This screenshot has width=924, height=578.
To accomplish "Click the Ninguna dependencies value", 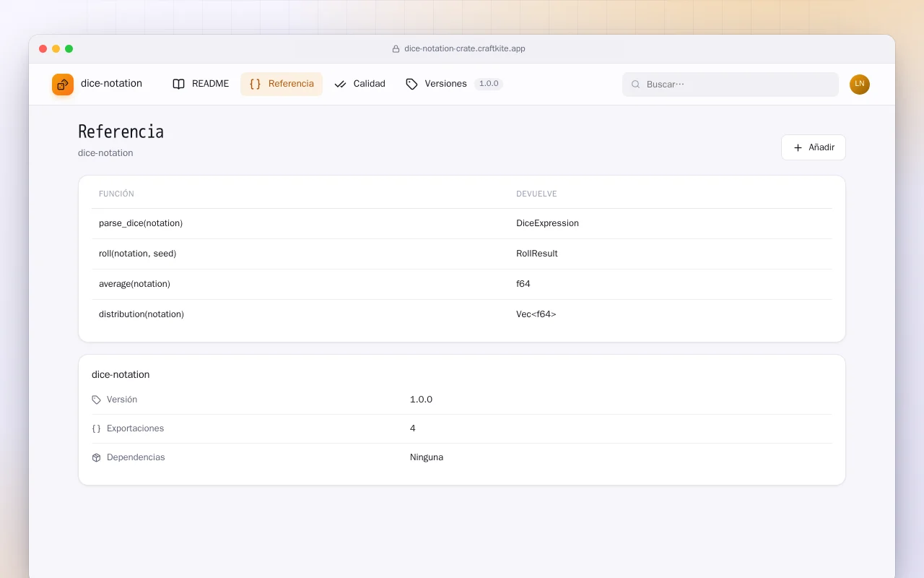I will 427,457.
